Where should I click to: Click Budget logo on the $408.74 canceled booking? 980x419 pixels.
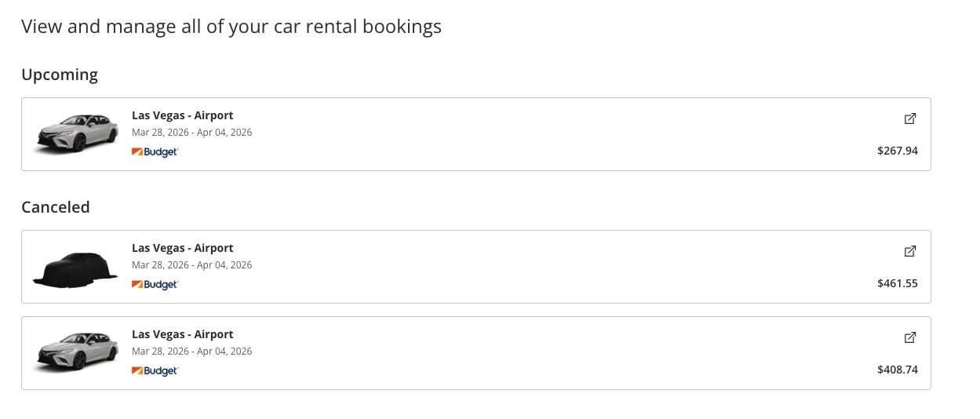pos(155,370)
